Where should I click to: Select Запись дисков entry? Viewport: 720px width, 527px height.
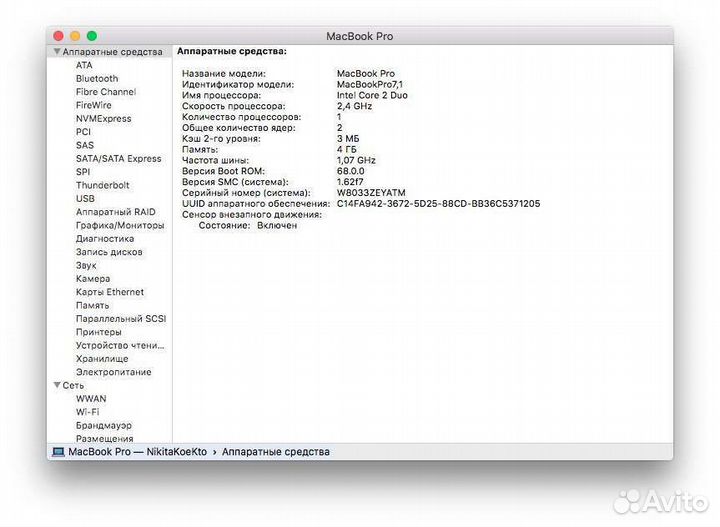(109, 252)
